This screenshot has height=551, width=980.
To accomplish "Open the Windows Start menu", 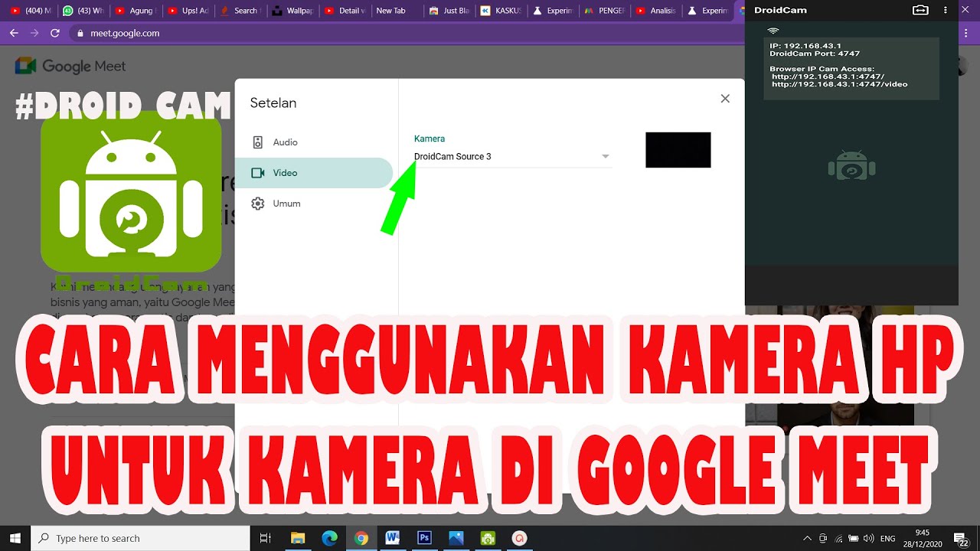I will 15,538.
